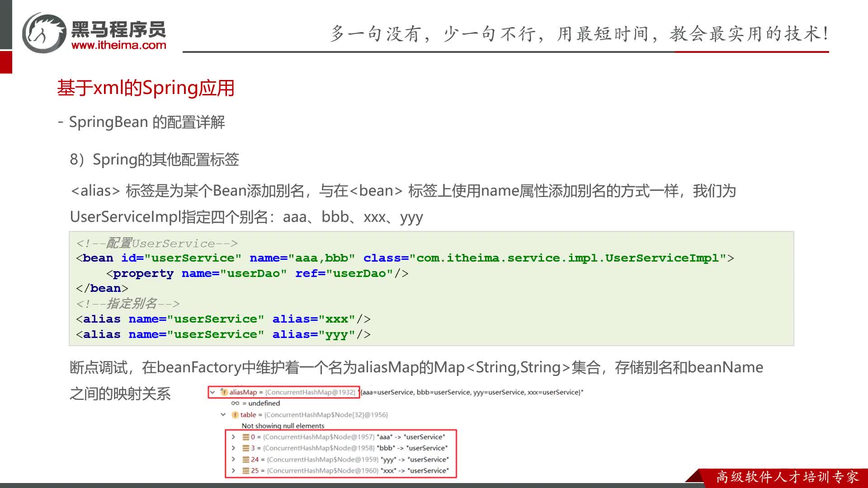Click the closing </bean> tag line

point(102,288)
